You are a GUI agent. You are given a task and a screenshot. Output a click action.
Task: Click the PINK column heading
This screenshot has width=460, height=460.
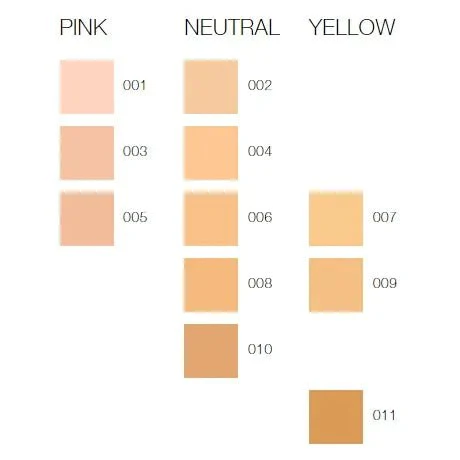(84, 27)
